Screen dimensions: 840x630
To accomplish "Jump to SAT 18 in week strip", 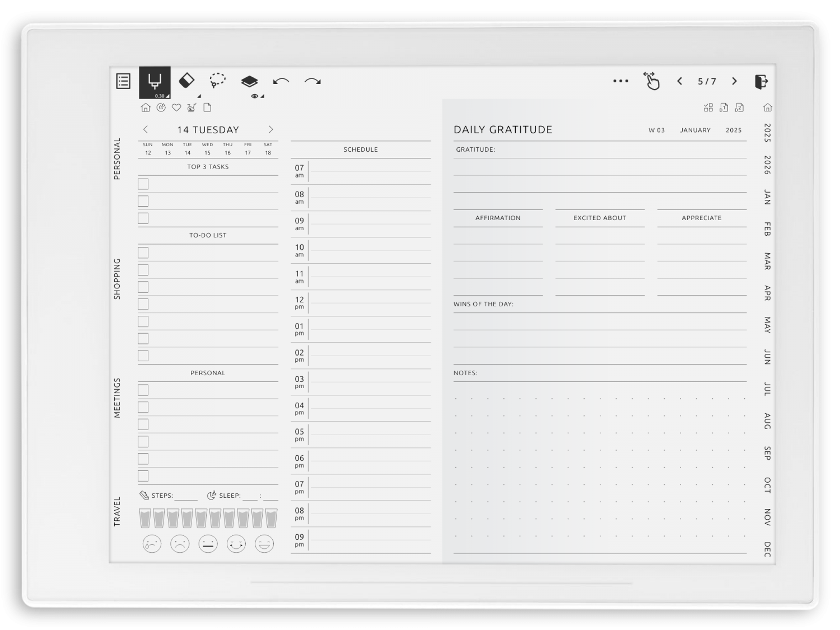I will pyautogui.click(x=268, y=148).
